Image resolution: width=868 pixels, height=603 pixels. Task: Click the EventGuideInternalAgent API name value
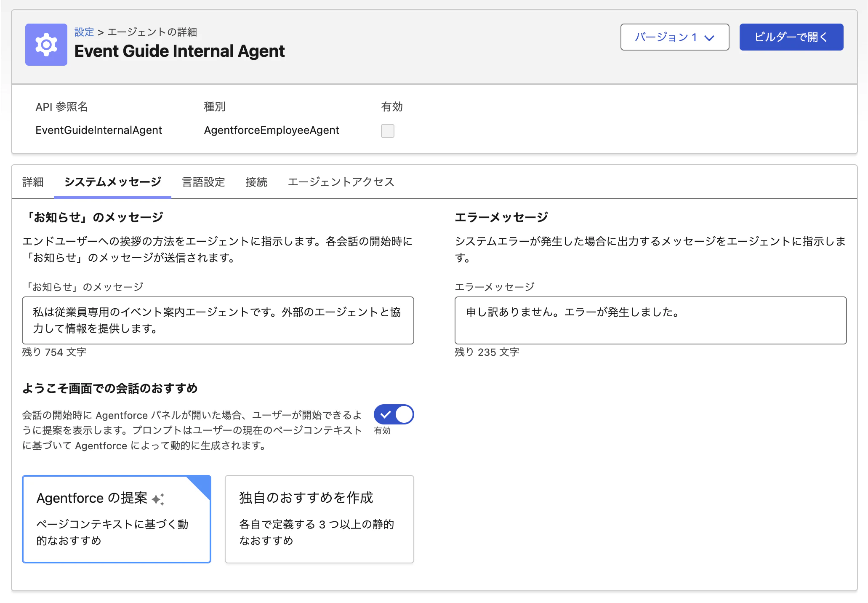click(x=99, y=130)
